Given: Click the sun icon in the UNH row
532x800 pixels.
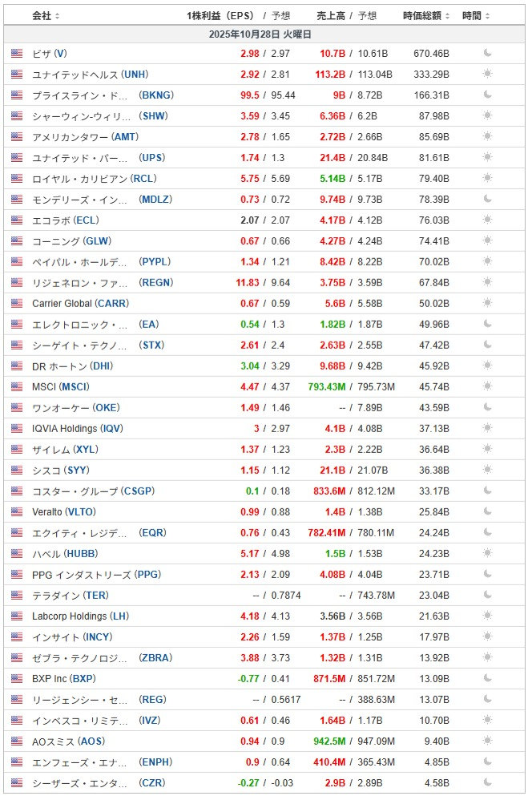Looking at the screenshot, I should point(487,75).
